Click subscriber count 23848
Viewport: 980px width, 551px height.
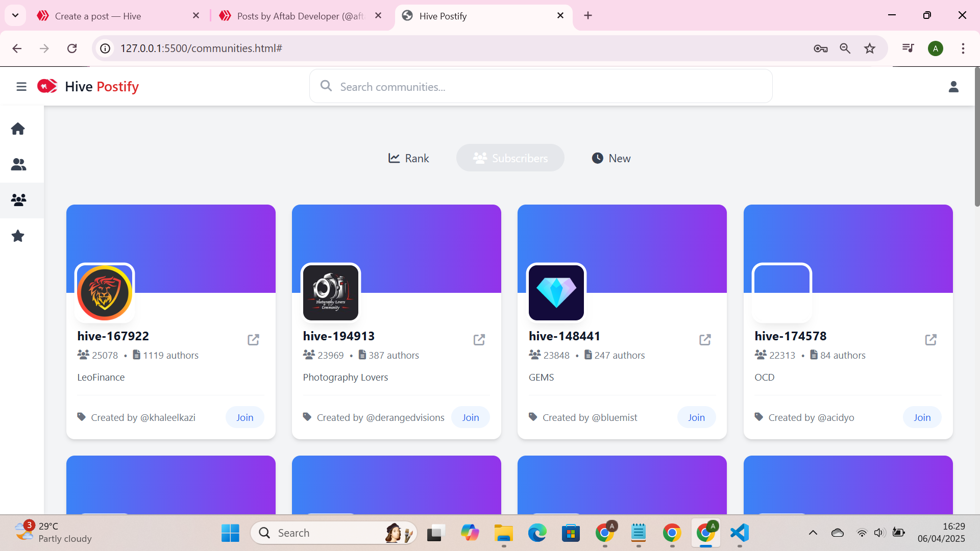556,355
